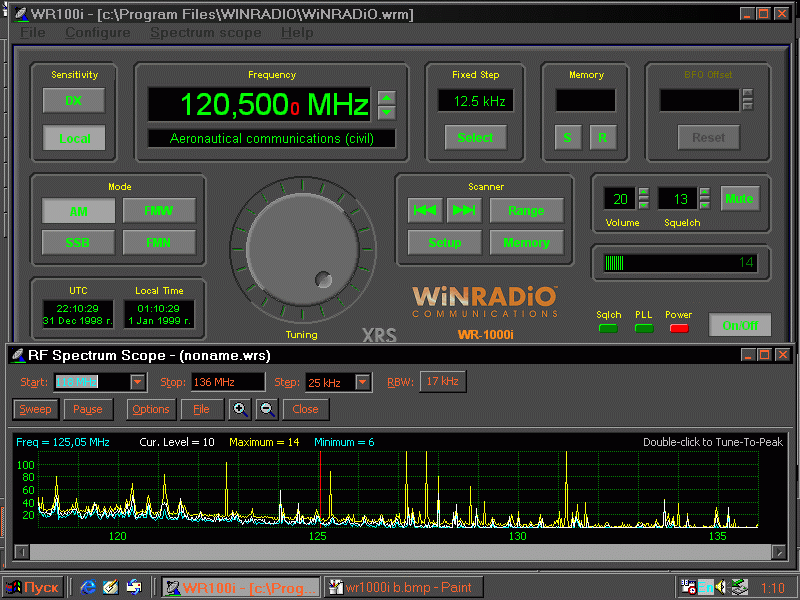Open Internet Explorer from the quick launch bar

[x=88, y=587]
